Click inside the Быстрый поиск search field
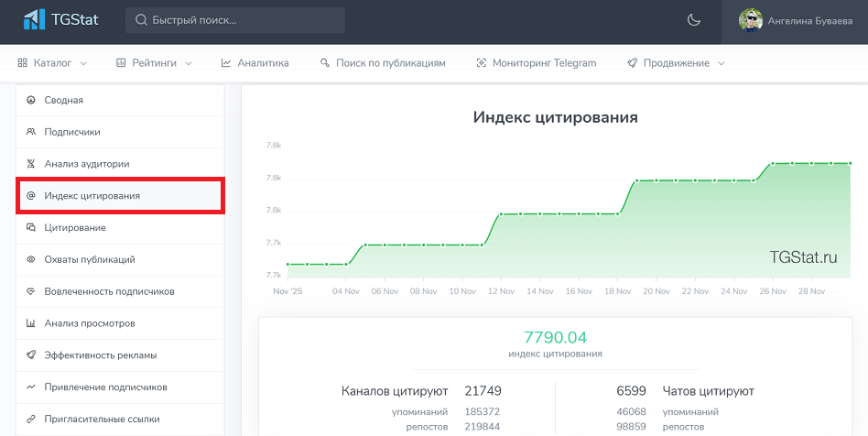868x436 pixels. pyautogui.click(x=235, y=20)
